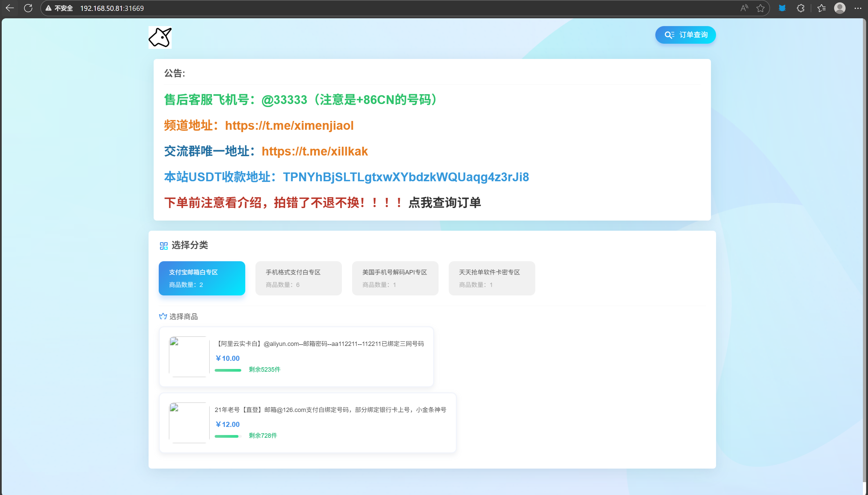Open 美国手机号解码API专区 category
This screenshot has height=495, width=868.
coord(395,278)
